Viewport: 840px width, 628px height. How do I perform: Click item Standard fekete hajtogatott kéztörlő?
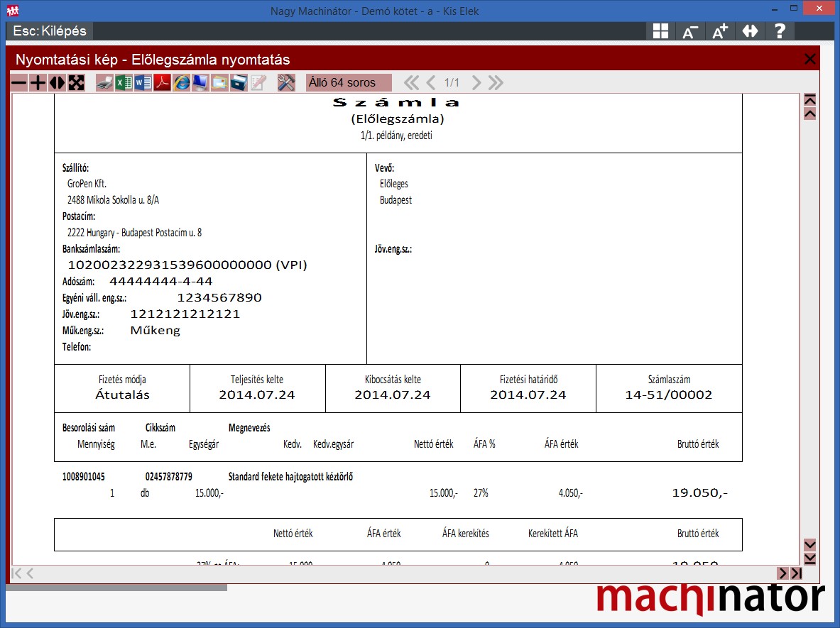pos(290,476)
